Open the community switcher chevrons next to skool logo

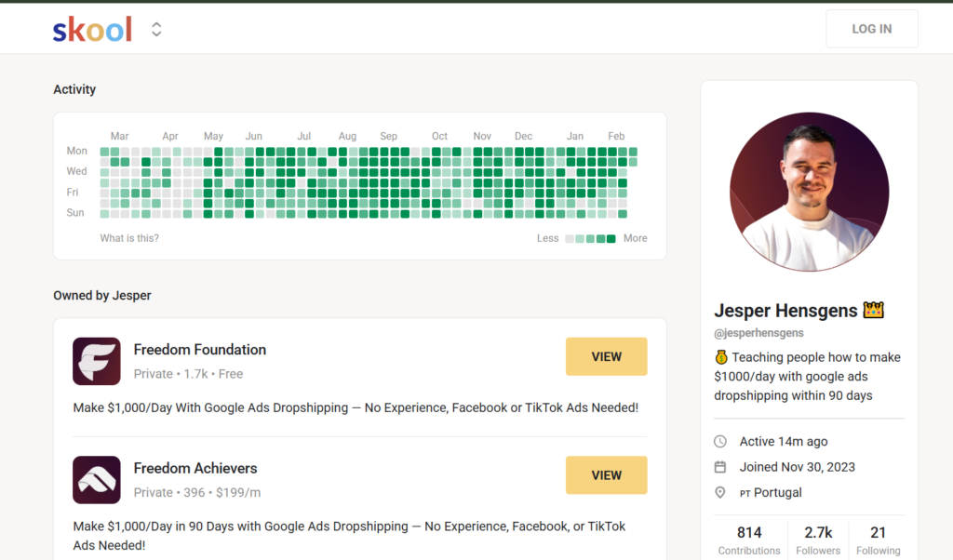[155, 29]
